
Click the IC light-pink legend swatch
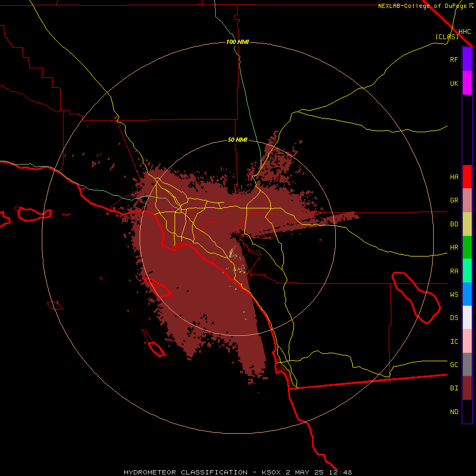[467, 341]
